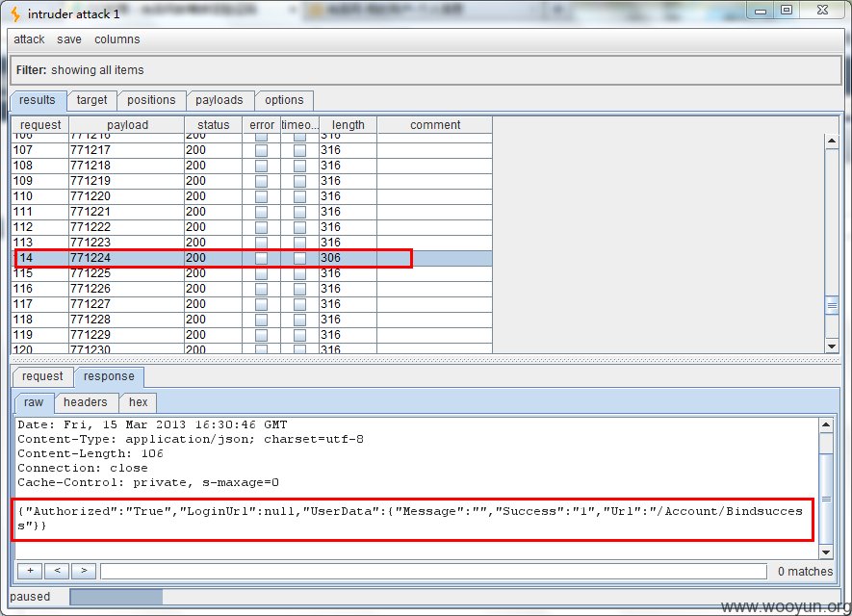The image size is (852, 616).
Task: Open the request sub-tab
Action: coord(42,376)
